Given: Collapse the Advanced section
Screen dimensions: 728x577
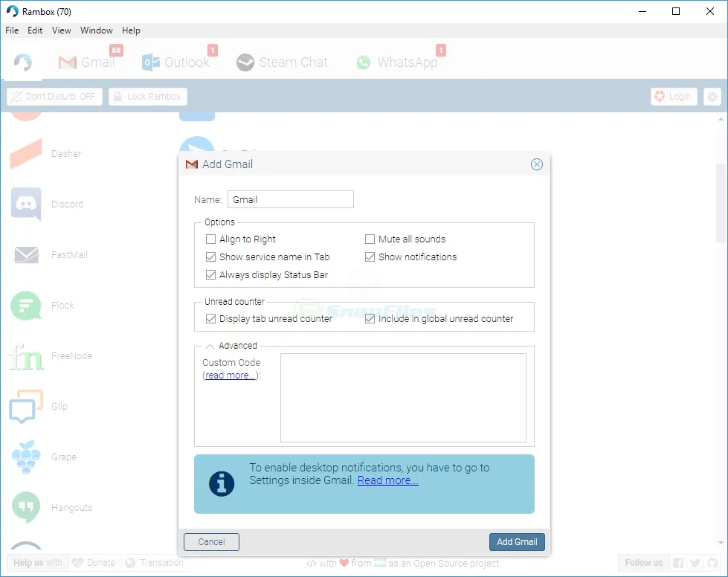Looking at the screenshot, I should (x=210, y=346).
